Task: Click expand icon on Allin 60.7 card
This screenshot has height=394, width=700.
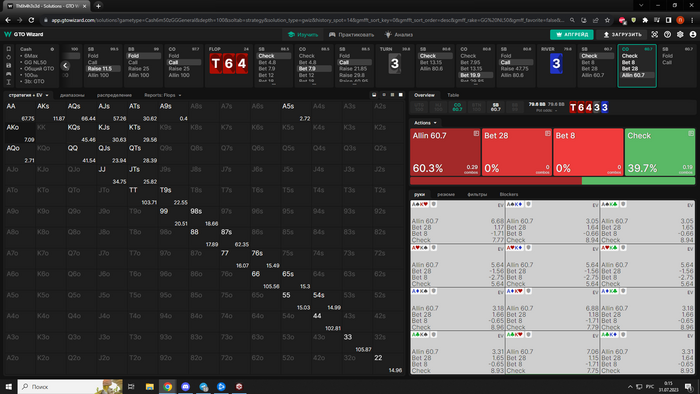Action: point(476,133)
